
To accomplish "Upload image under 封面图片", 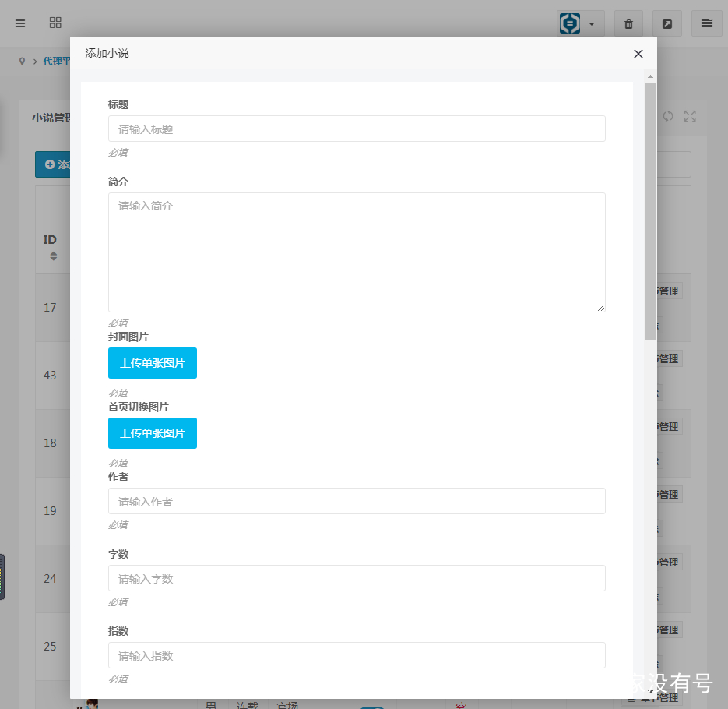I will (x=153, y=363).
